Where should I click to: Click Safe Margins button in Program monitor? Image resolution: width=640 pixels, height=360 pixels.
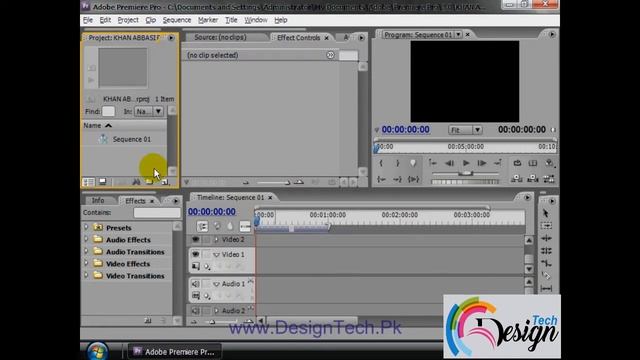point(533,163)
